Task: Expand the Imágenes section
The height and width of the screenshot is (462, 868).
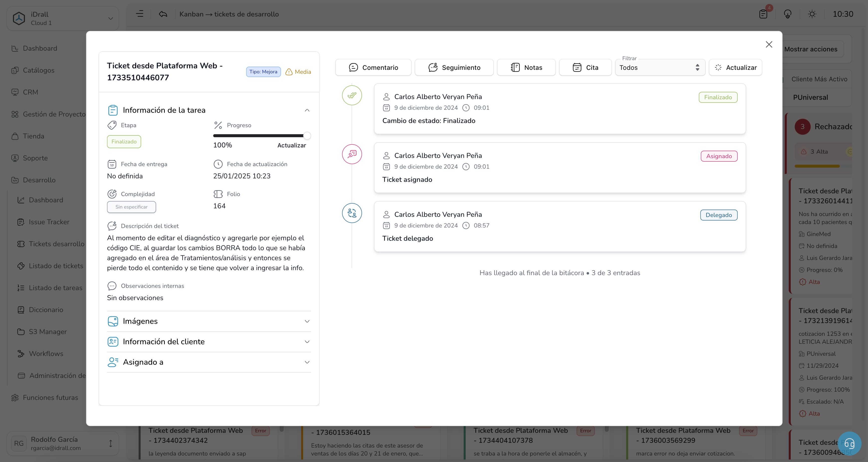Action: [307, 321]
